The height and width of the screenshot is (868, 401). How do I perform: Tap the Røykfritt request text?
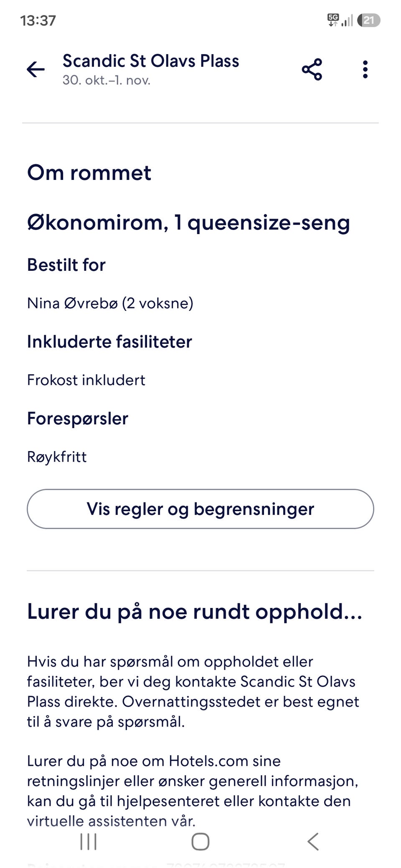click(57, 457)
